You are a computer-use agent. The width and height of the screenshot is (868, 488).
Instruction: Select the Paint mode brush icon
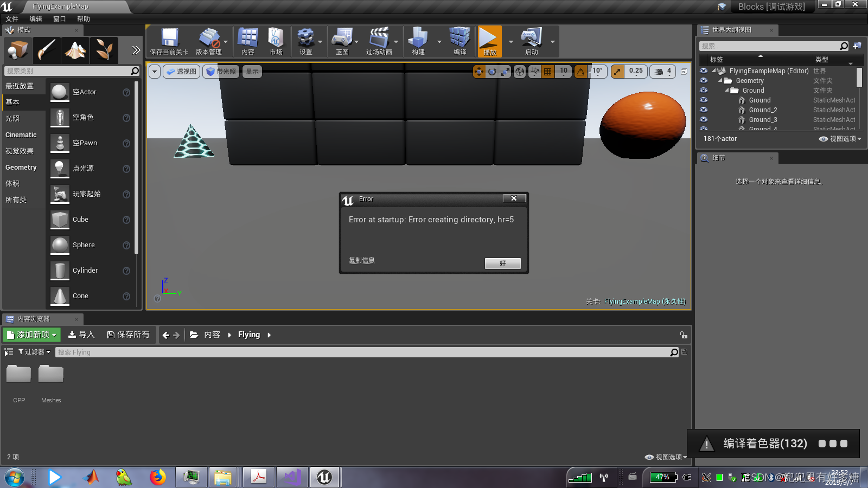point(47,50)
